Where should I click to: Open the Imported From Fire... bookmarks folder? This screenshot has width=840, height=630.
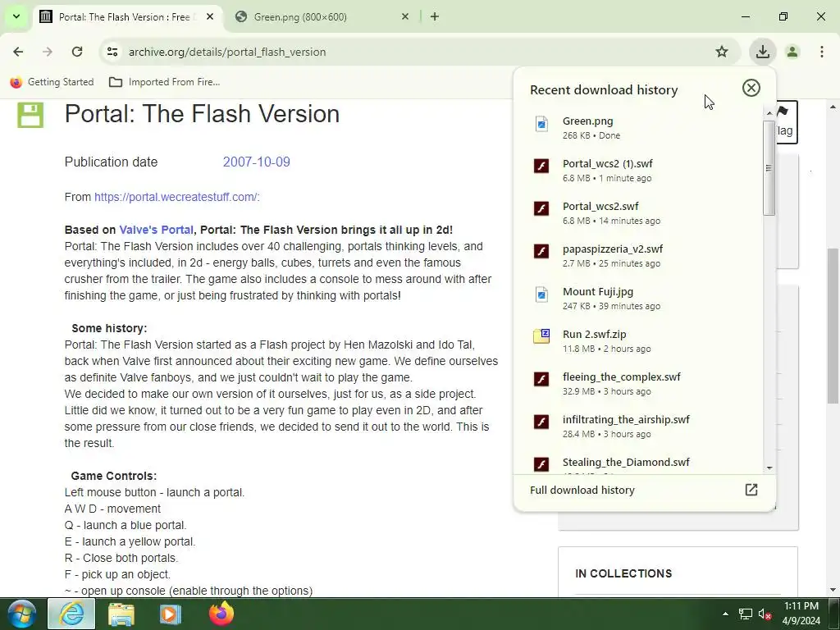(x=164, y=82)
